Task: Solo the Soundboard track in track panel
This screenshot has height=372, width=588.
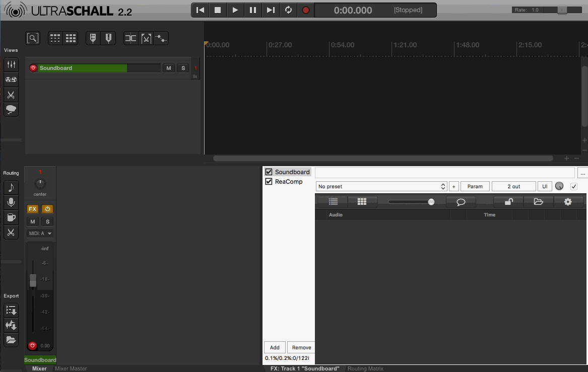Action: [x=183, y=68]
